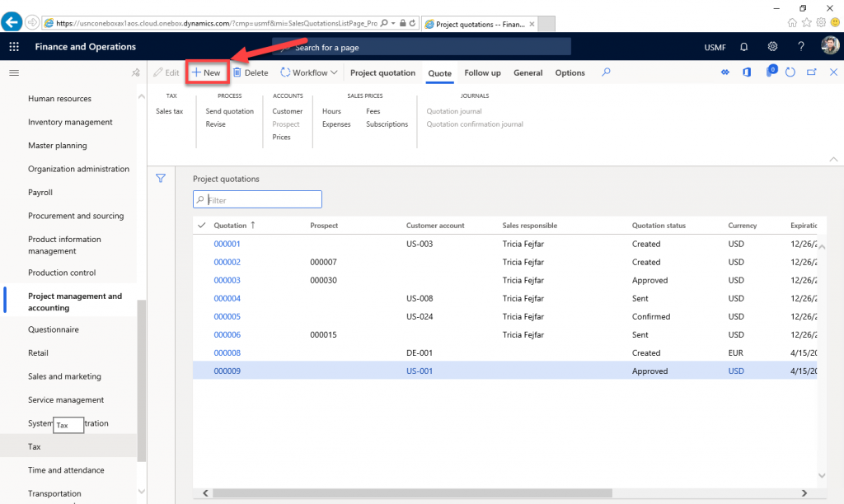Pin the navigation pane with the pushpin icon

(138, 72)
